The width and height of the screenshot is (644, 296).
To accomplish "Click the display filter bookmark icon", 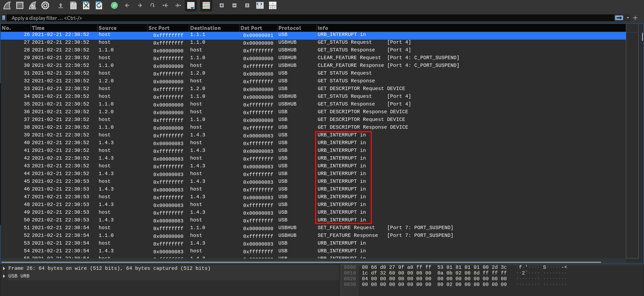I will 4,18.
